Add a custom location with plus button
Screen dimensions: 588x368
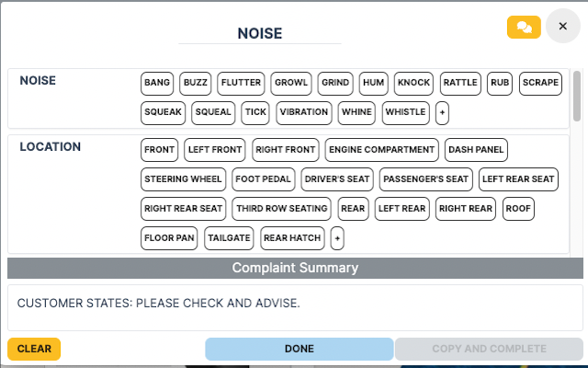[x=337, y=238]
